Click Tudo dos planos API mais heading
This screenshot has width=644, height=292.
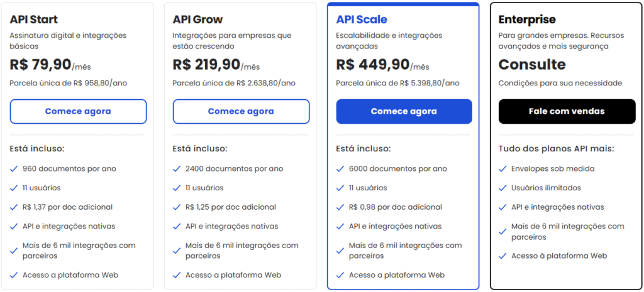click(556, 148)
